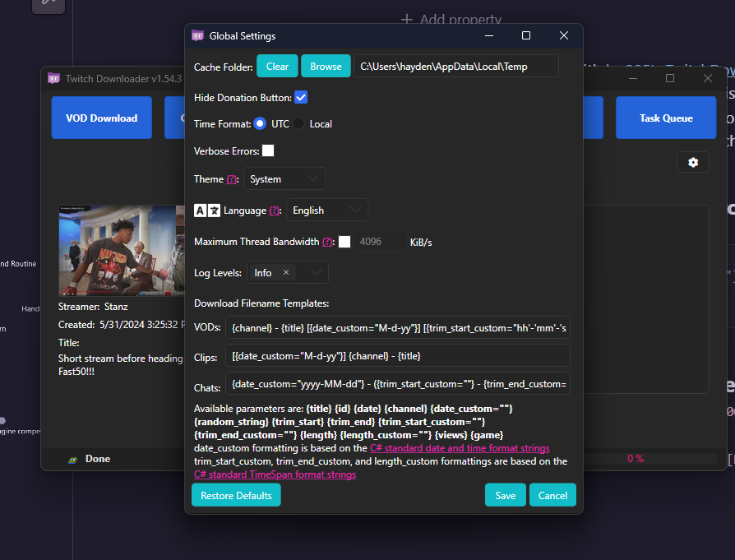735x560 pixels.
Task: Uncheck the Hide Donation Button checkbox
Action: point(301,98)
